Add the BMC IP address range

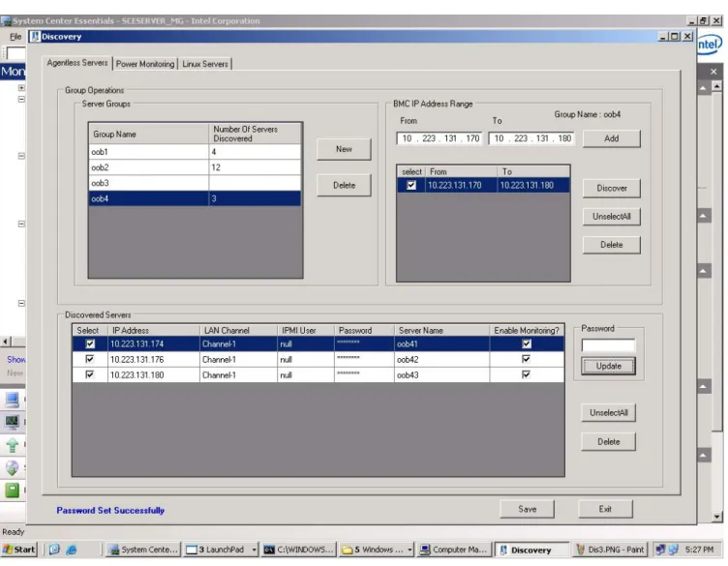pos(612,138)
